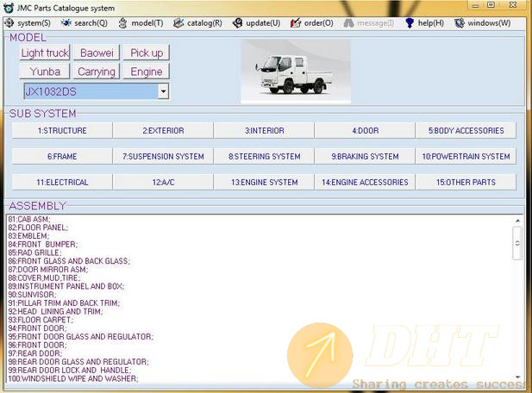Select assembly 97:REAR DOOR
Viewport: 532px width, 393px height.
coord(35,353)
